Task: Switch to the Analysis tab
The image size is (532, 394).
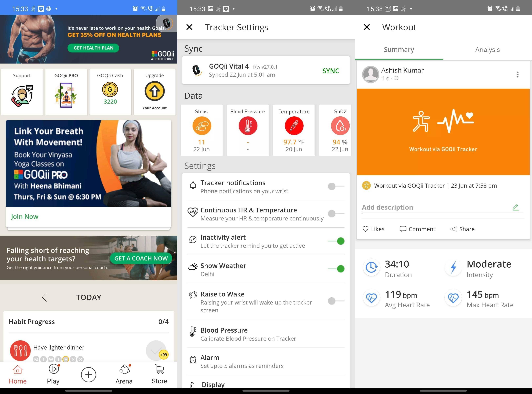Action: click(487, 50)
